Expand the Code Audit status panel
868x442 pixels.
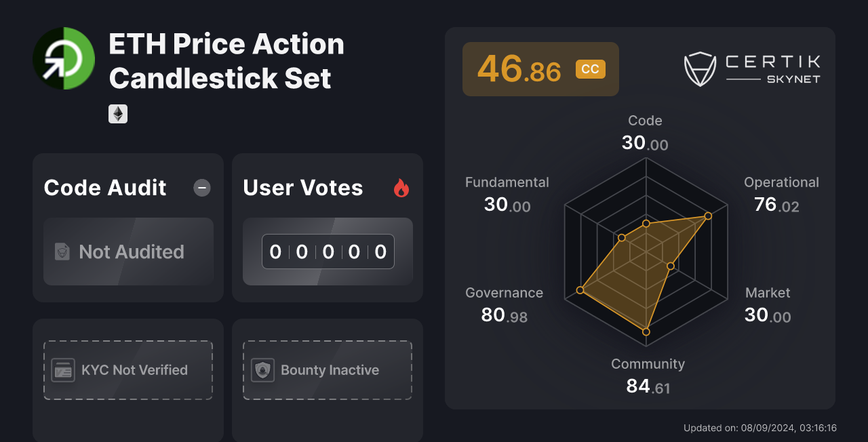[x=128, y=252]
